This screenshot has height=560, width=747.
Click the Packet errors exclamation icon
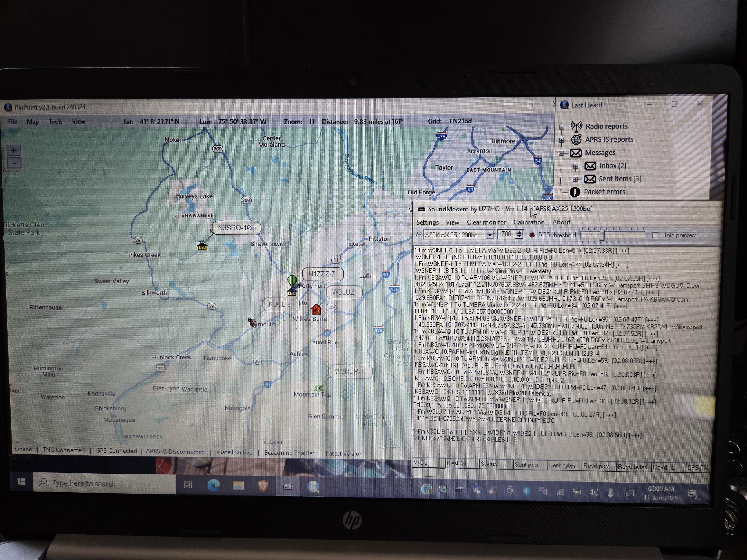point(575,192)
